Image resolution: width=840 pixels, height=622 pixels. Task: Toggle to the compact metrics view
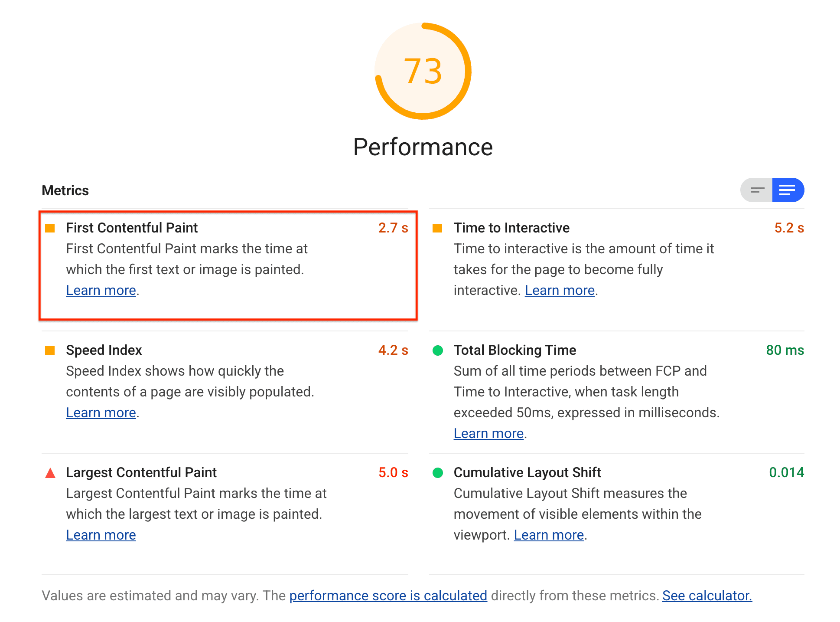pos(757,190)
